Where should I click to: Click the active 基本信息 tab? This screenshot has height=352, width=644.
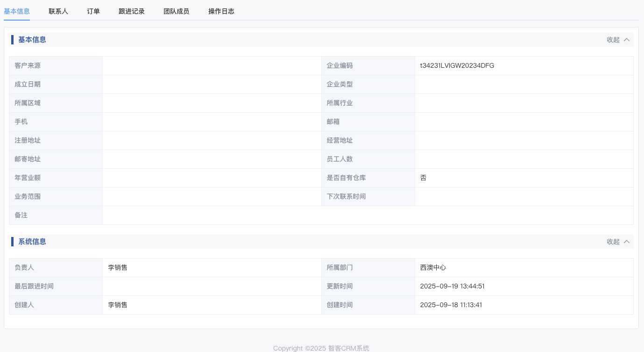tap(17, 11)
